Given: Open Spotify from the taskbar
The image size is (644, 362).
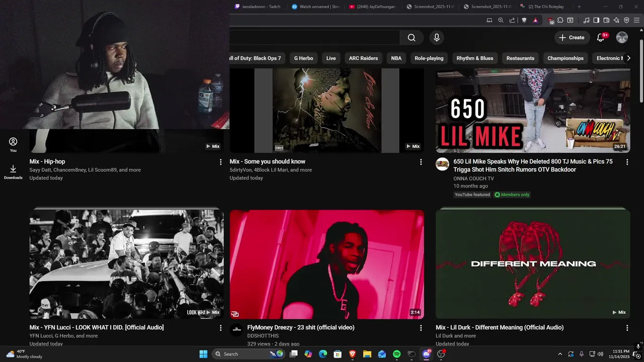Looking at the screenshot, I should click(x=396, y=354).
